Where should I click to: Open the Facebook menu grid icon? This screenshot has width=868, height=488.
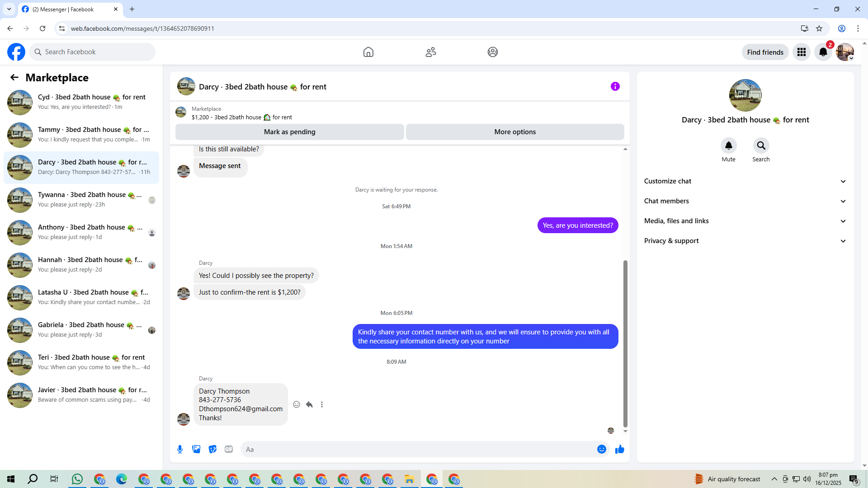802,52
